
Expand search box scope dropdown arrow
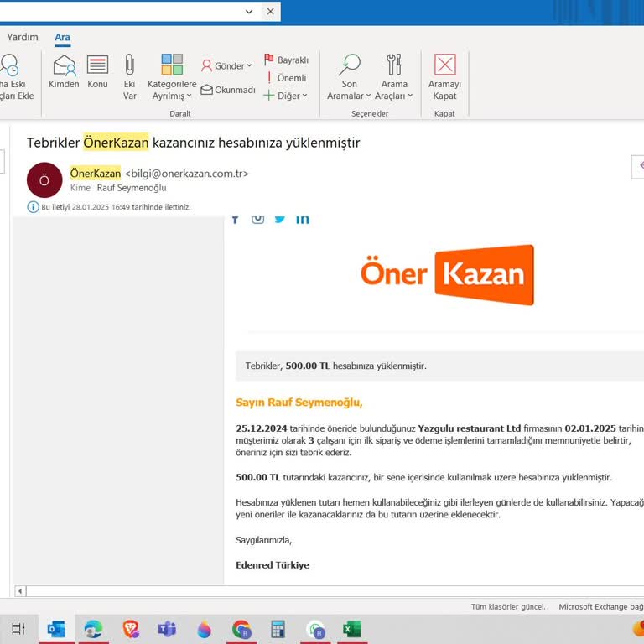click(249, 12)
